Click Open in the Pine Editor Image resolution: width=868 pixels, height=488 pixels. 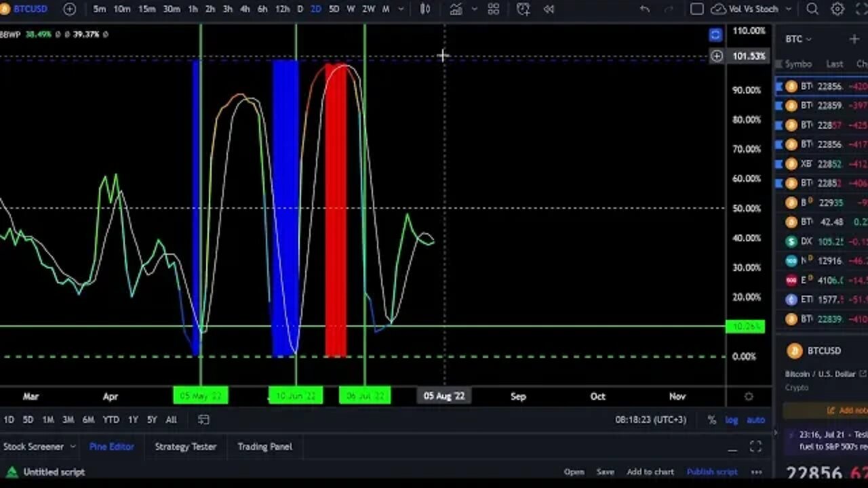click(x=574, y=472)
